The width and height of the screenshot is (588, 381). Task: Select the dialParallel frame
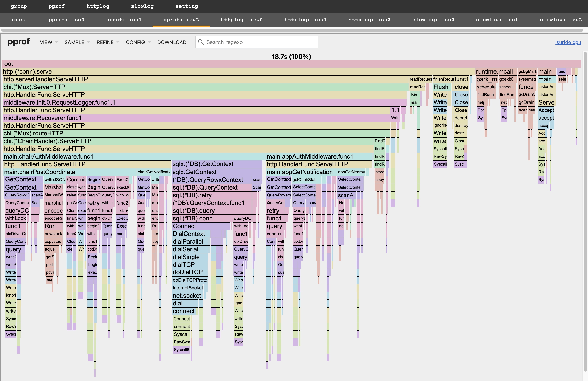[x=190, y=242]
